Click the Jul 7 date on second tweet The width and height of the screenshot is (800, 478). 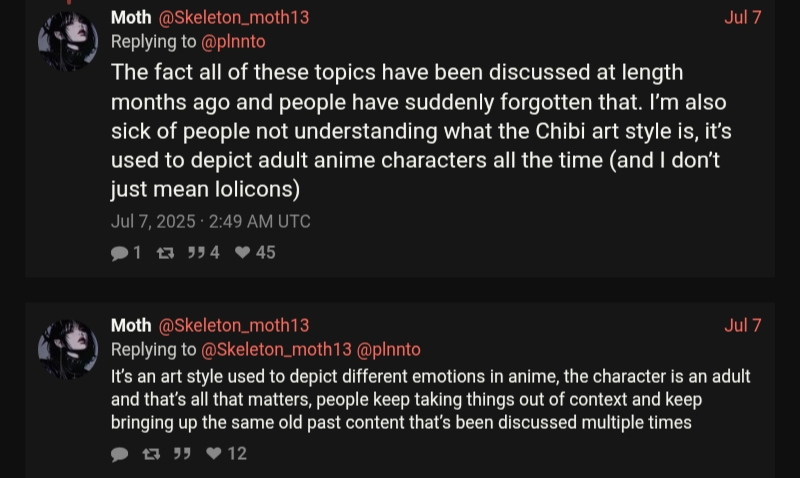(x=742, y=325)
